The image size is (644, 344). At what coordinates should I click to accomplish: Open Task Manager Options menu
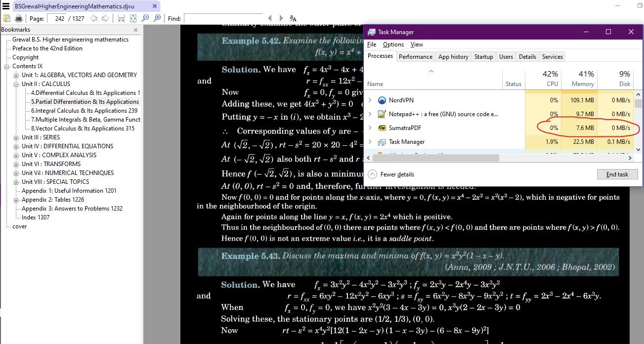click(x=393, y=44)
